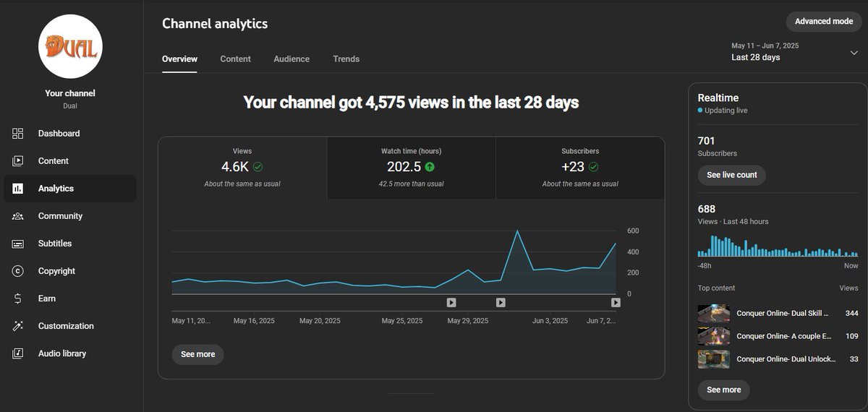Viewport: 868px width, 412px height.
Task: Click the Realtime panel heading
Action: point(718,98)
